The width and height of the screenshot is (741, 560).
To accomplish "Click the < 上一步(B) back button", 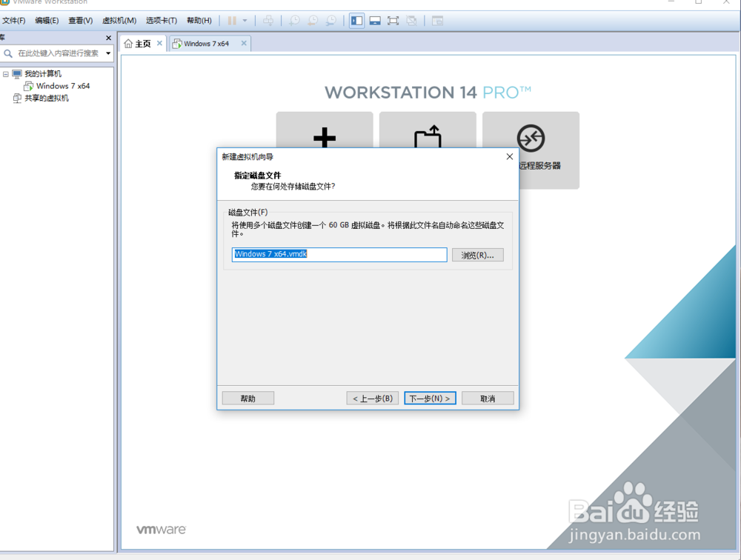I will pyautogui.click(x=373, y=399).
